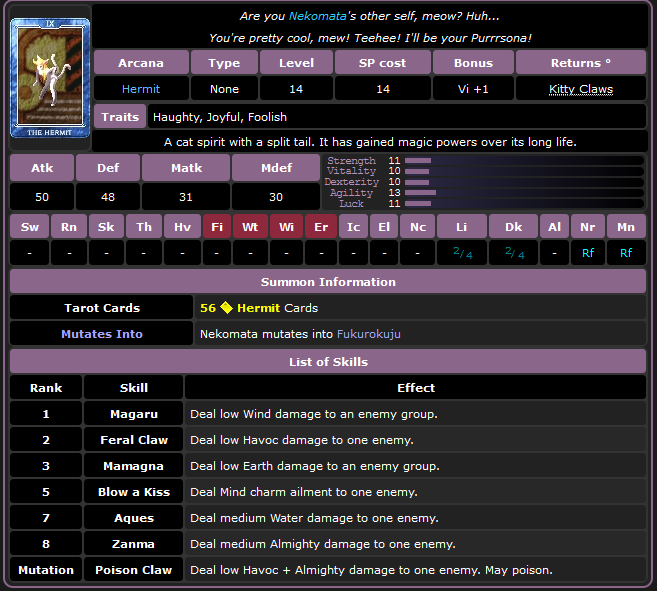Viewport: 657px width, 591px height.
Task: Select the Wi wind resistance header
Action: pyautogui.click(x=287, y=227)
